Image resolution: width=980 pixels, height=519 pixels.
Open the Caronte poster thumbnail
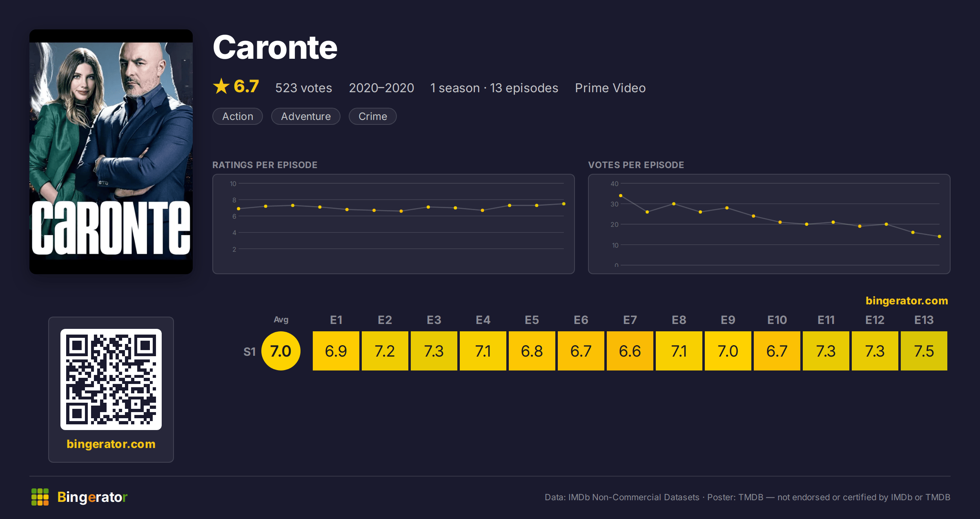point(111,152)
